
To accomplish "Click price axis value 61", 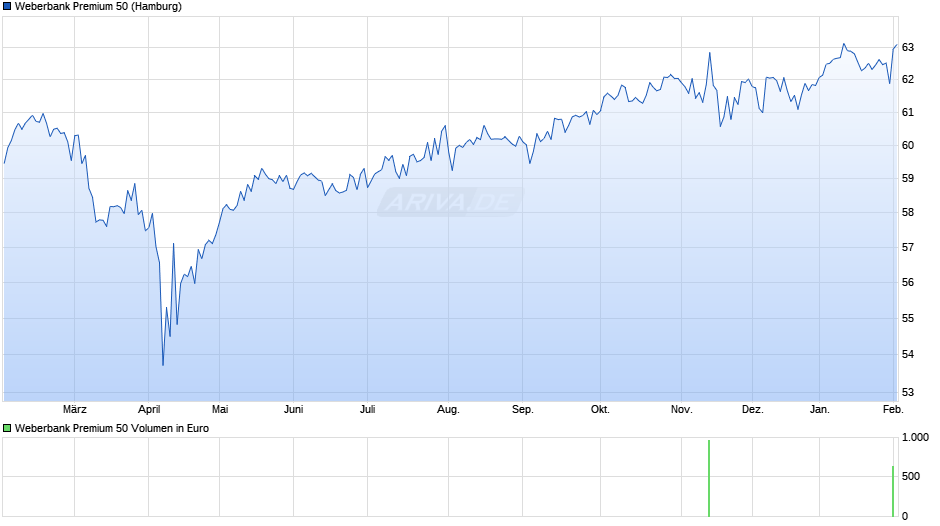I will pyautogui.click(x=908, y=112).
